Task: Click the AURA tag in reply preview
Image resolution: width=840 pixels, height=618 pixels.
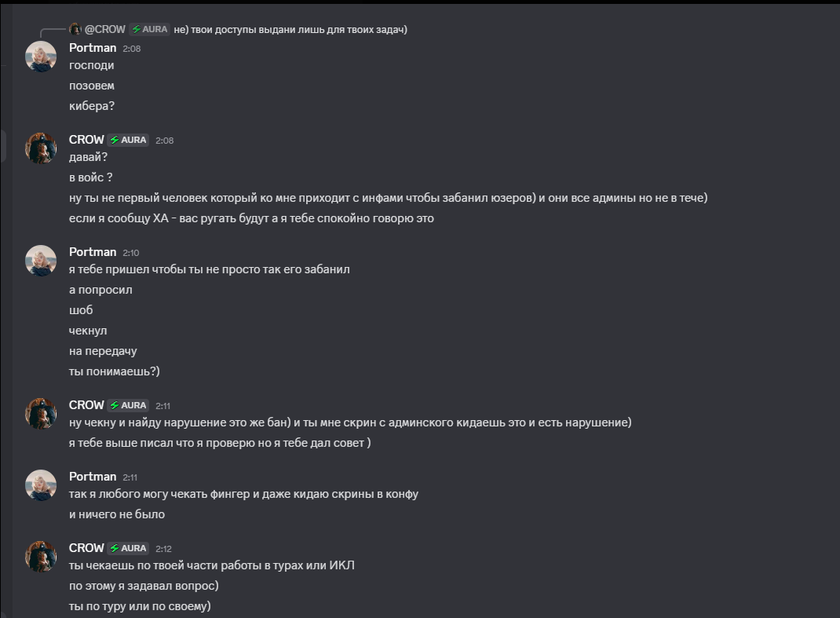Action: [149, 30]
